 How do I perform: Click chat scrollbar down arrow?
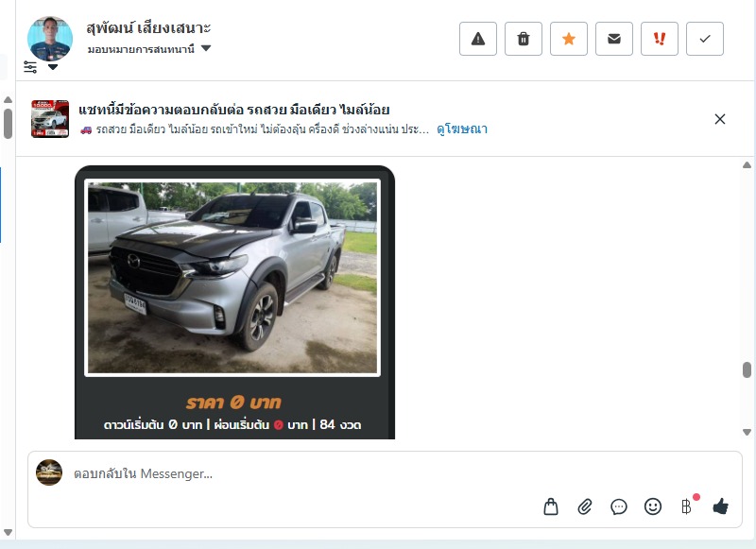747,433
